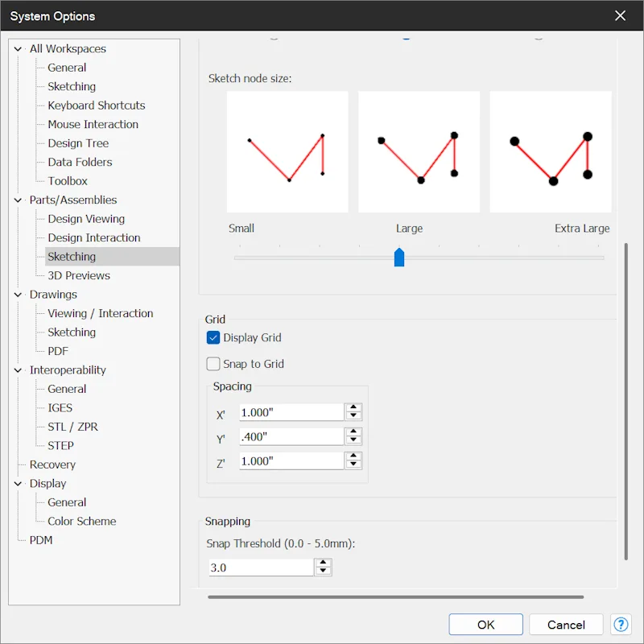Increase the Y' spacing with up arrow
This screenshot has height=644, width=644.
pyautogui.click(x=353, y=431)
